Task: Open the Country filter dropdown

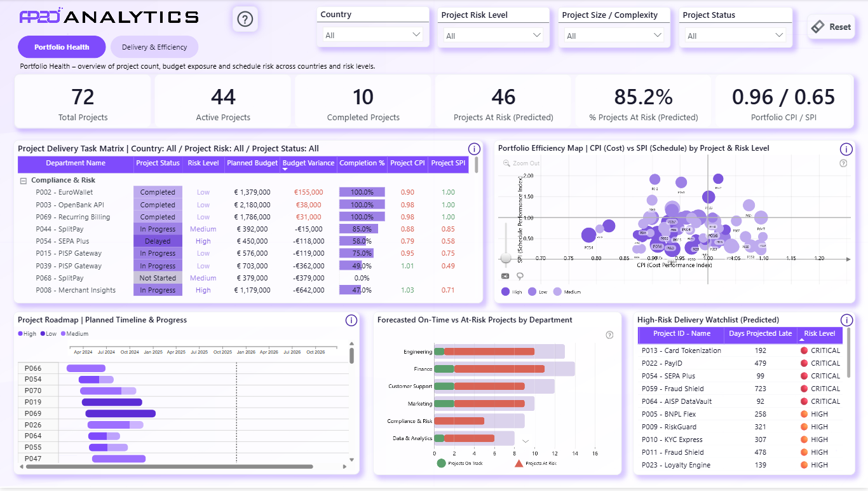Action: click(x=372, y=35)
